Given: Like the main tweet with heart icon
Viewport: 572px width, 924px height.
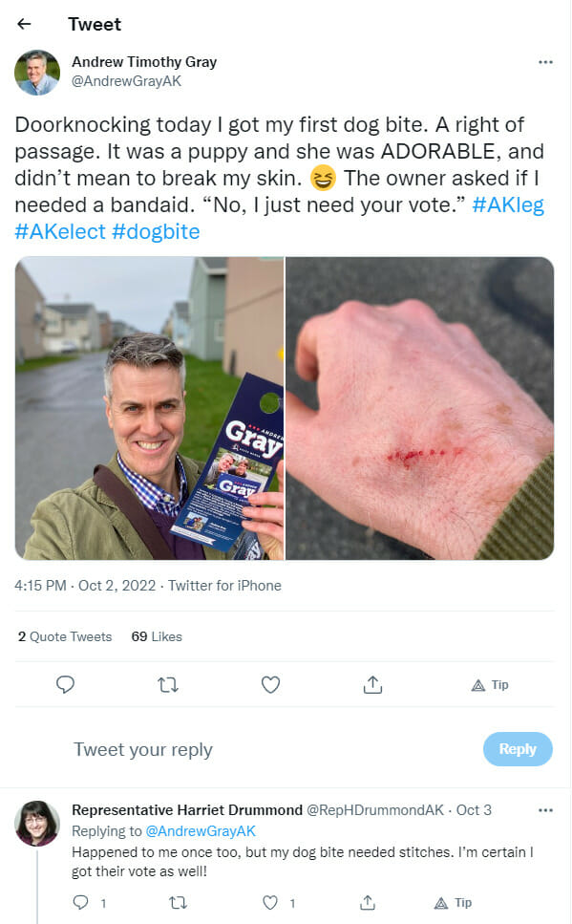Looking at the screenshot, I should pyautogui.click(x=270, y=685).
